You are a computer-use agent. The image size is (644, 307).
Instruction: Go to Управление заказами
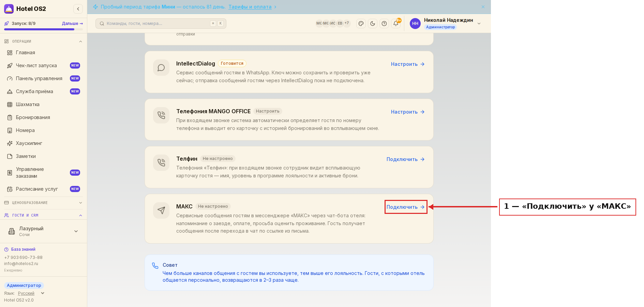44,173
